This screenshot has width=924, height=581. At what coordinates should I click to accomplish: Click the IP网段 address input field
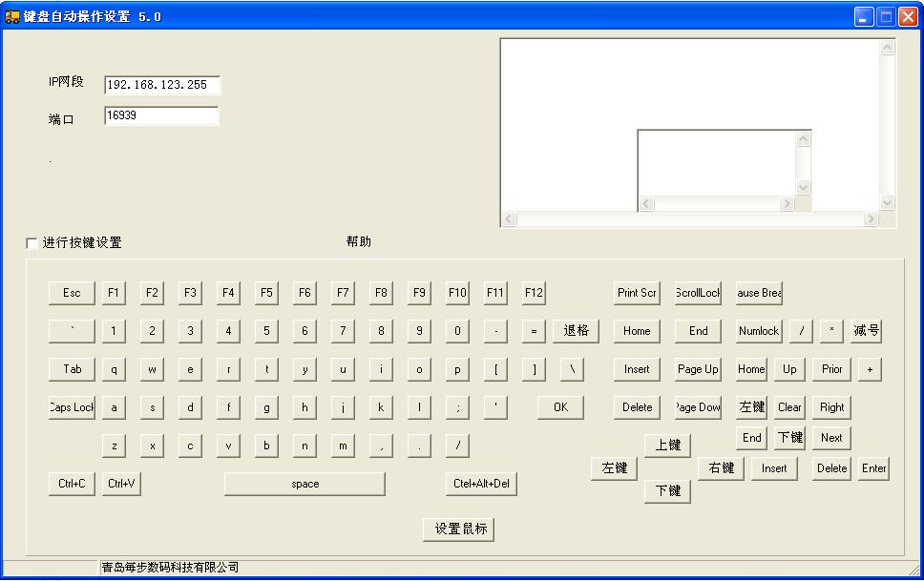[162, 85]
